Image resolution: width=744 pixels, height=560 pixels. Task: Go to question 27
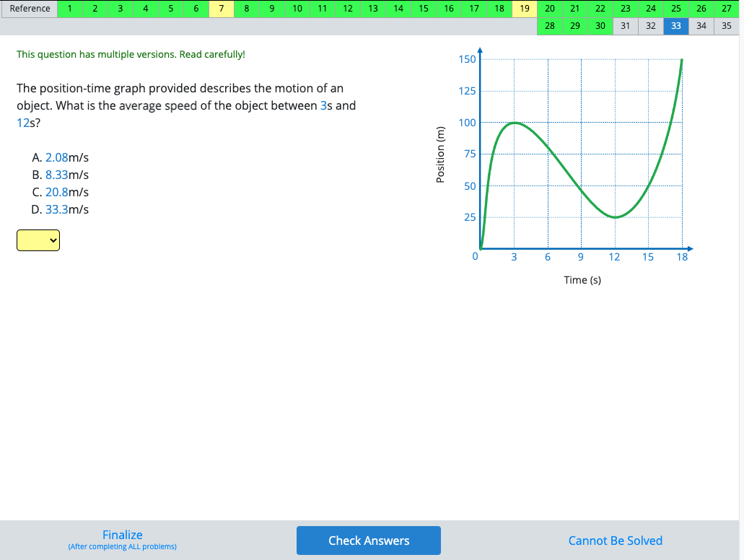click(x=727, y=9)
